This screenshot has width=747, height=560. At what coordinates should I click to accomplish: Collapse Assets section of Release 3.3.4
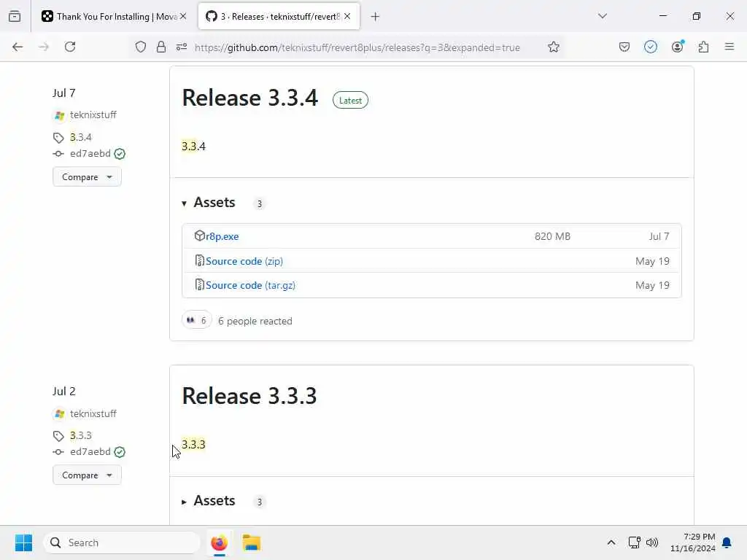point(208,203)
